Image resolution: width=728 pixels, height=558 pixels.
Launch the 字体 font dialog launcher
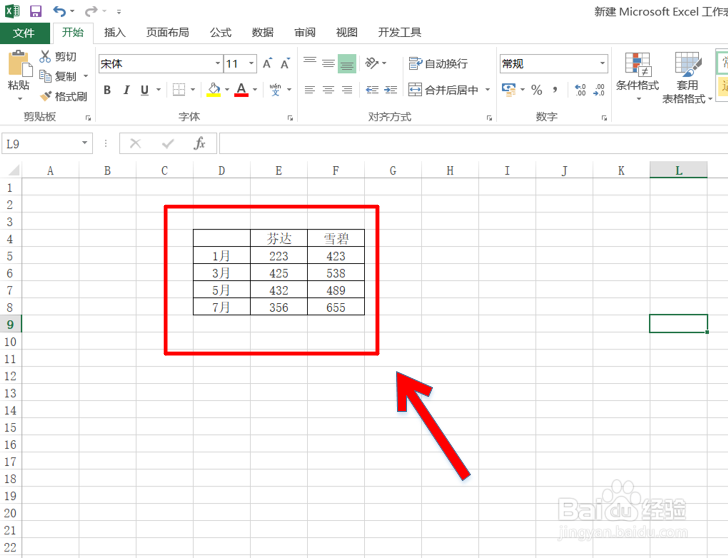click(x=290, y=118)
